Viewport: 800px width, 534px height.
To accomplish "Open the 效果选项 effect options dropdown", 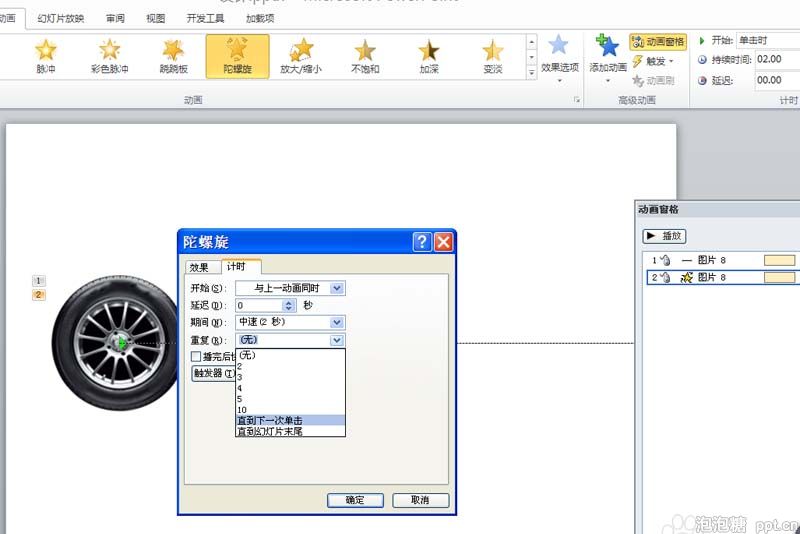I will pyautogui.click(x=559, y=60).
